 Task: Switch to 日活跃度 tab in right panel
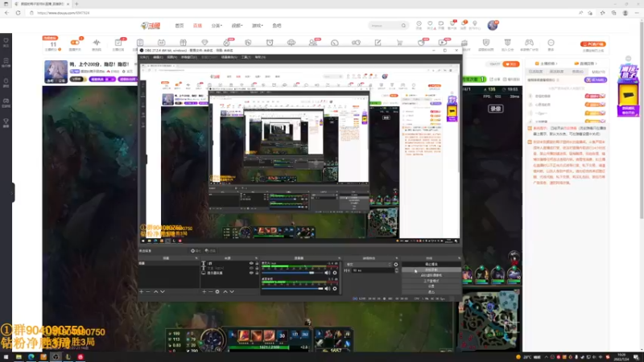536,72
